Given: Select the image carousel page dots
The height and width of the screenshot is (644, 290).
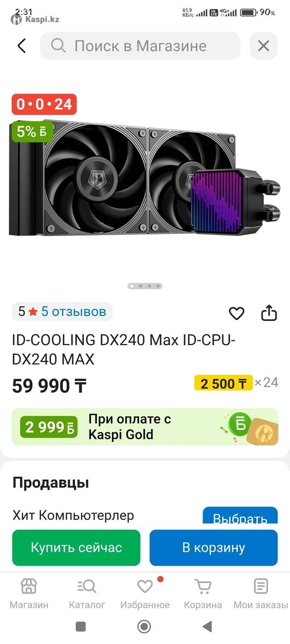Looking at the screenshot, I should coord(145,286).
